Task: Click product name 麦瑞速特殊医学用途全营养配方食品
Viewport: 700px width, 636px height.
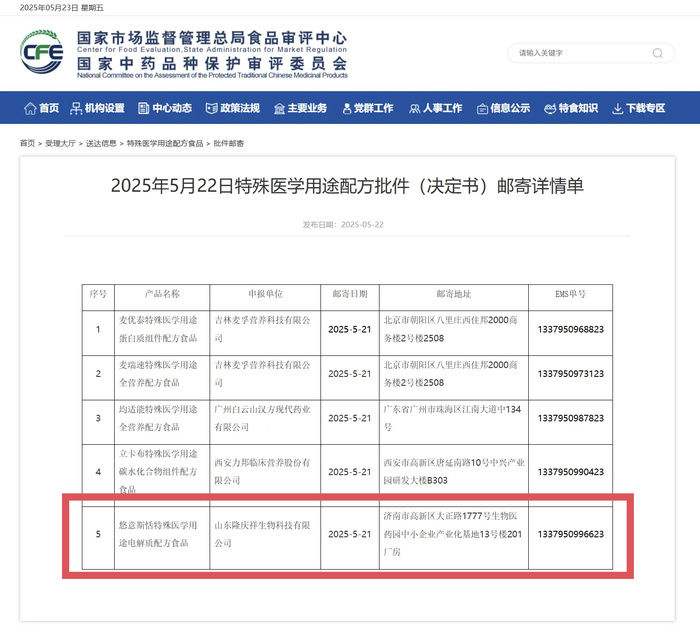Action: point(158,374)
